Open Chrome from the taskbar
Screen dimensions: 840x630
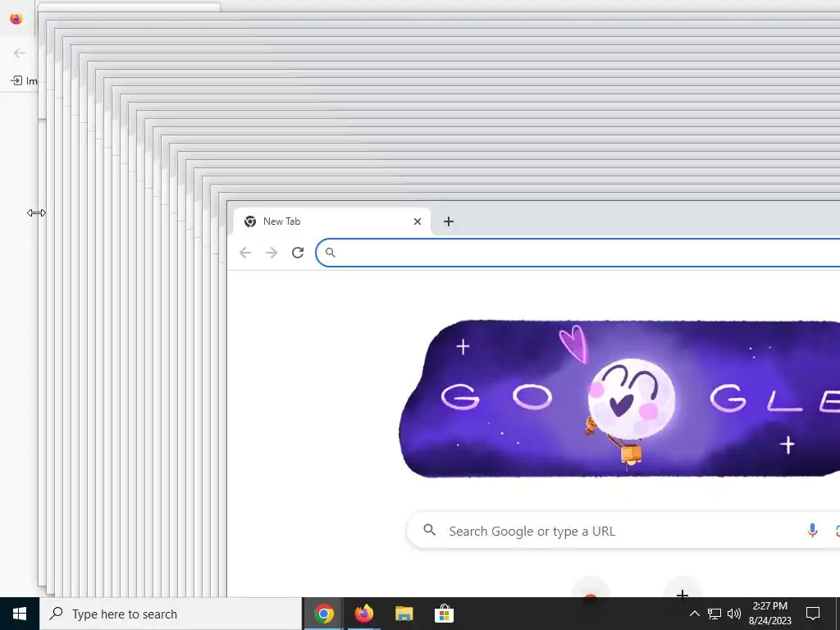(323, 614)
